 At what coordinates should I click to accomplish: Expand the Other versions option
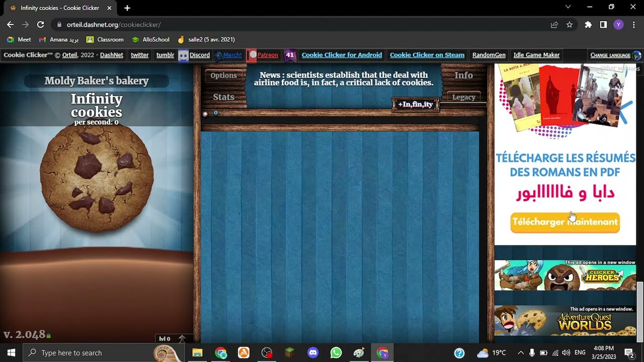(621, 68)
